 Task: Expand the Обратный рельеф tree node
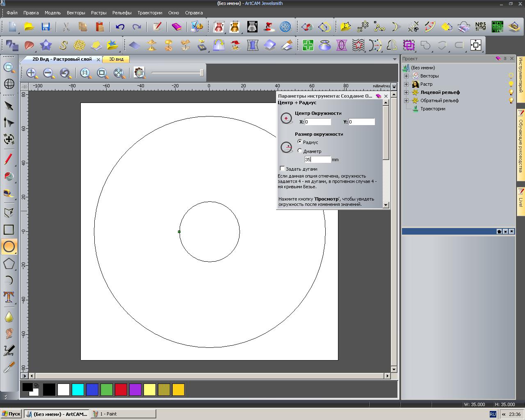click(x=406, y=100)
